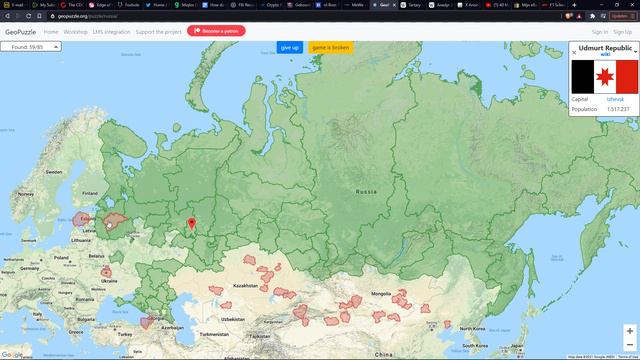The height and width of the screenshot is (360, 640).
Task: Click the Sign in link
Action: pos(600,32)
